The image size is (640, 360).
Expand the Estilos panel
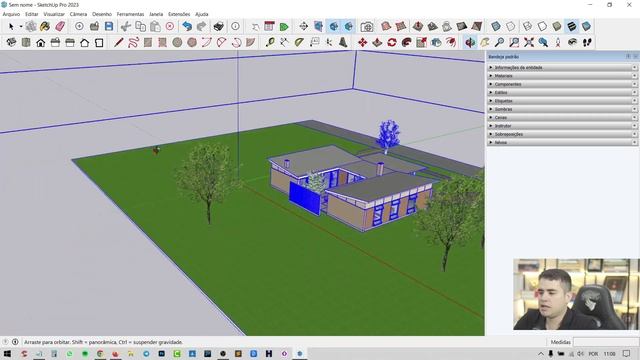(x=562, y=93)
